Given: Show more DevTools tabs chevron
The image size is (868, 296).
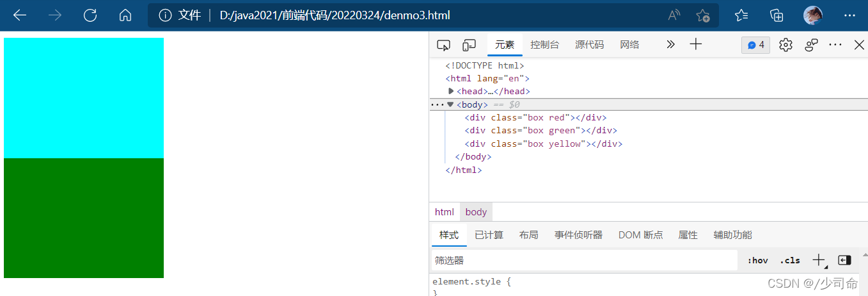Looking at the screenshot, I should tap(670, 45).
